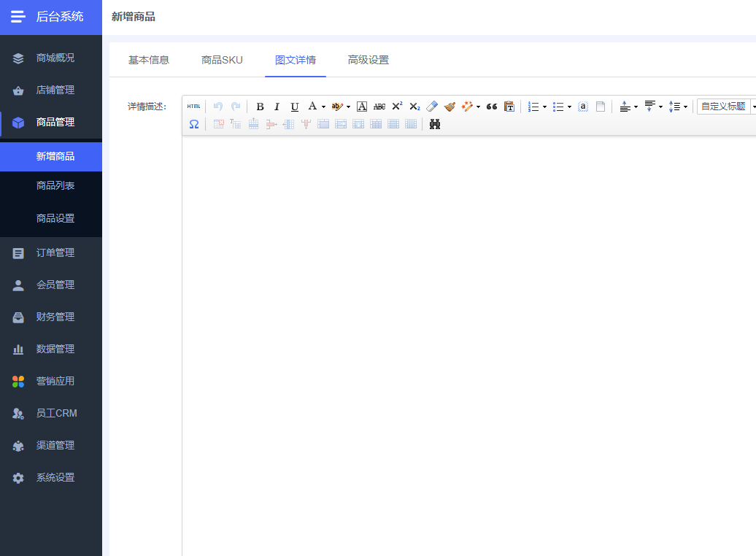
Task: Click the delete table icon
Action: pyautogui.click(x=218, y=125)
